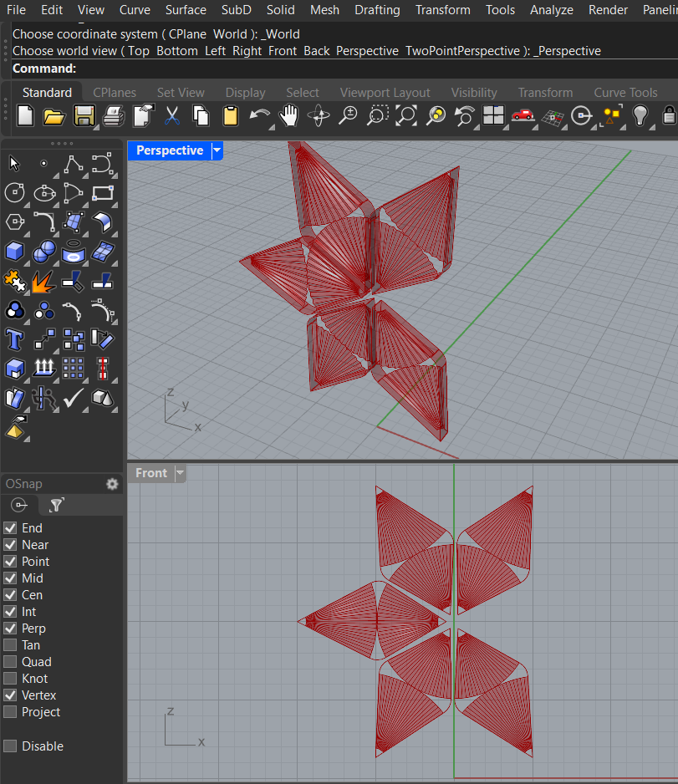Click the Open folder icon
Viewport: 678px width, 784px height.
tap(54, 116)
